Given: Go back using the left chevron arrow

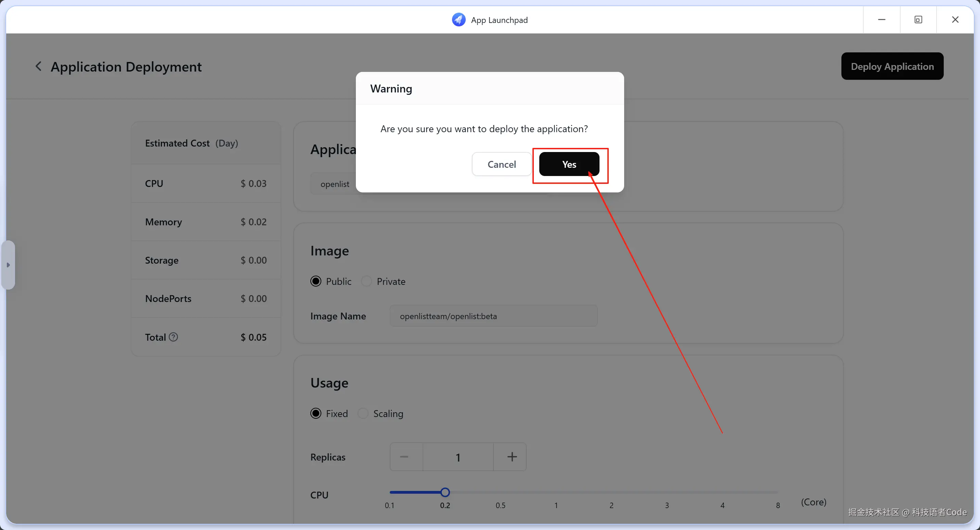Looking at the screenshot, I should point(38,66).
